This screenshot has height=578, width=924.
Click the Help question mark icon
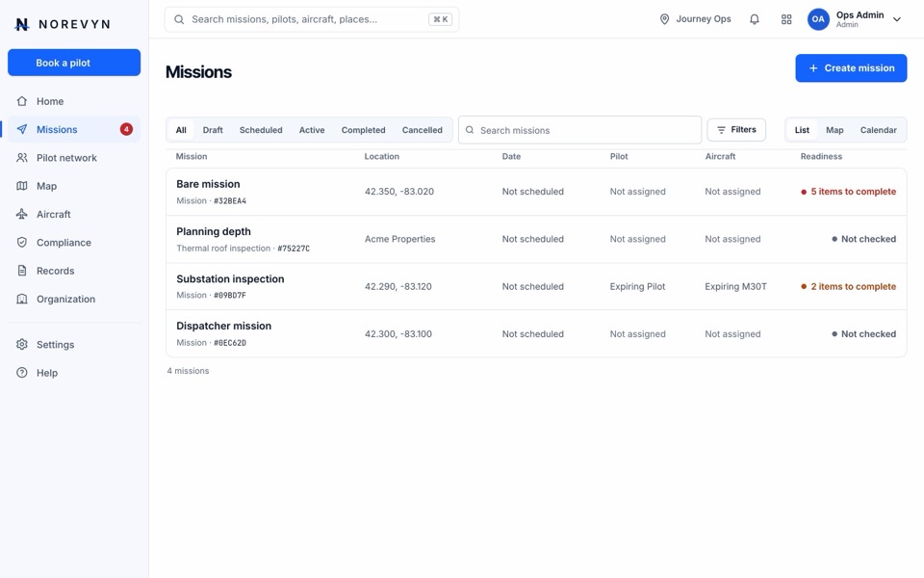[x=22, y=373]
